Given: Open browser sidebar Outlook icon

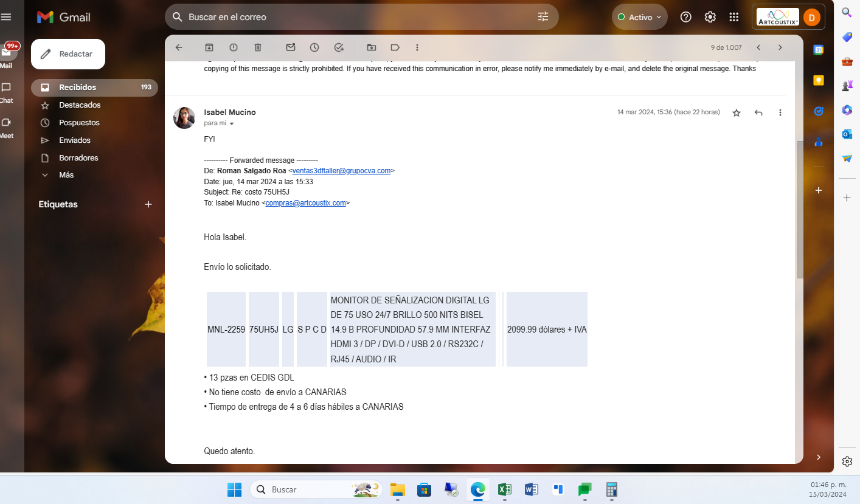Looking at the screenshot, I should (847, 134).
